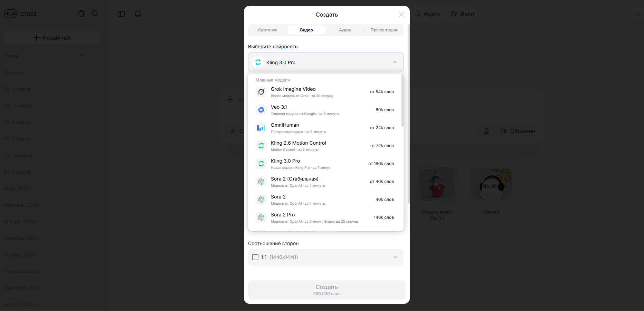Expand the Январь 2026 г. chat group
The width and height of the screenshot is (644, 311).
point(96,221)
